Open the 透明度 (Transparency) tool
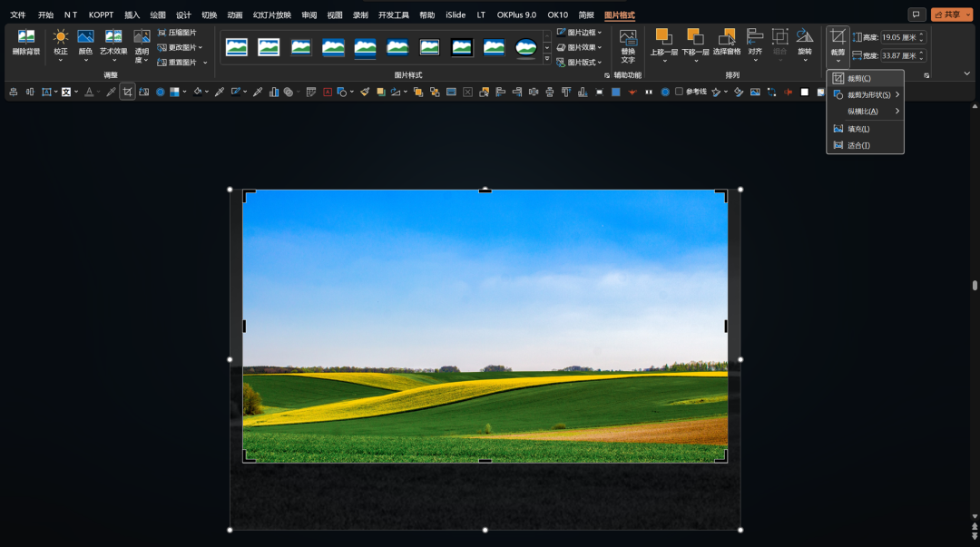The height and width of the screenshot is (547, 980). 142,45
